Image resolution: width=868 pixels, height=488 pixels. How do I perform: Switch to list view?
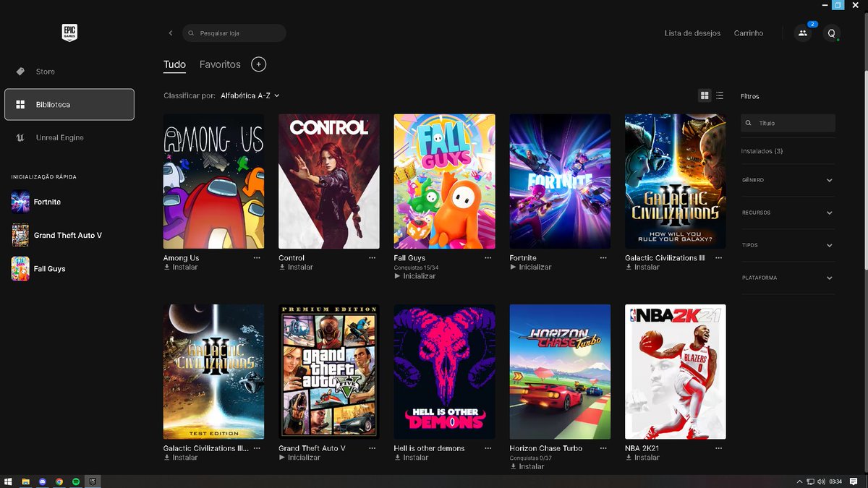pos(720,95)
